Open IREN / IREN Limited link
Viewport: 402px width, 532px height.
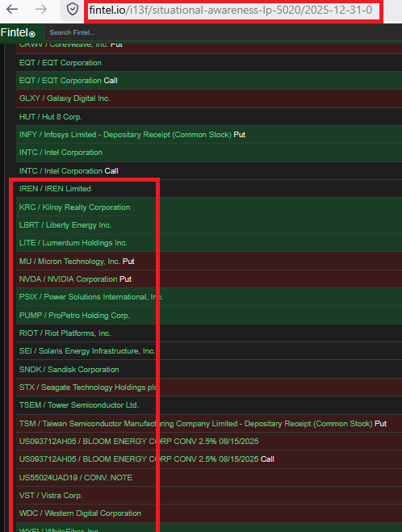(x=55, y=189)
